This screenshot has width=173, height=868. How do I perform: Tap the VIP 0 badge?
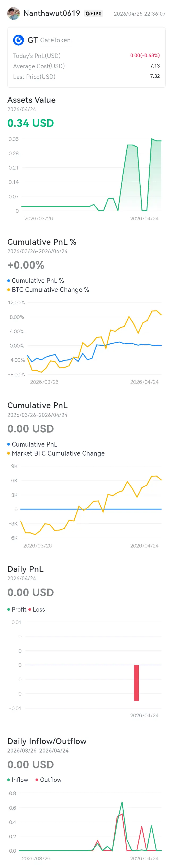[93, 14]
